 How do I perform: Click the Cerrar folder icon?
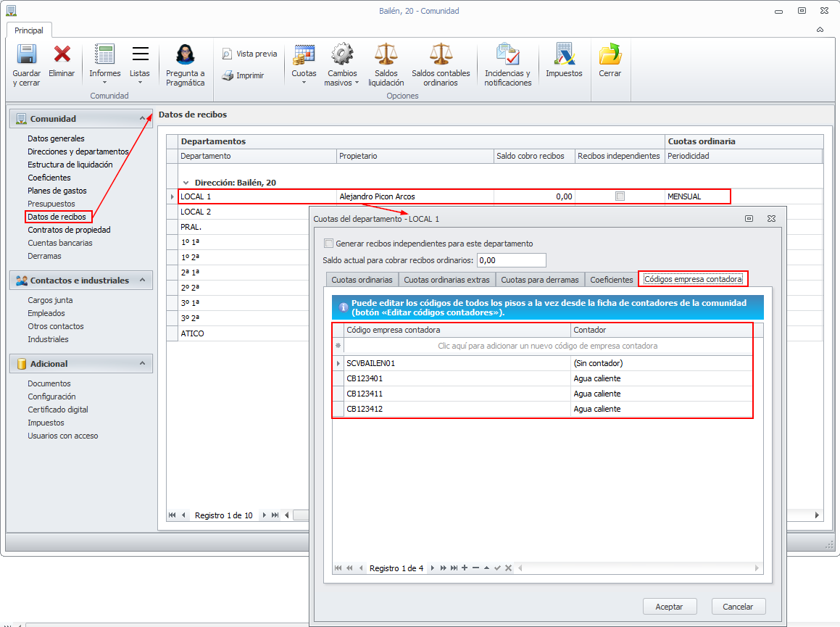point(610,54)
